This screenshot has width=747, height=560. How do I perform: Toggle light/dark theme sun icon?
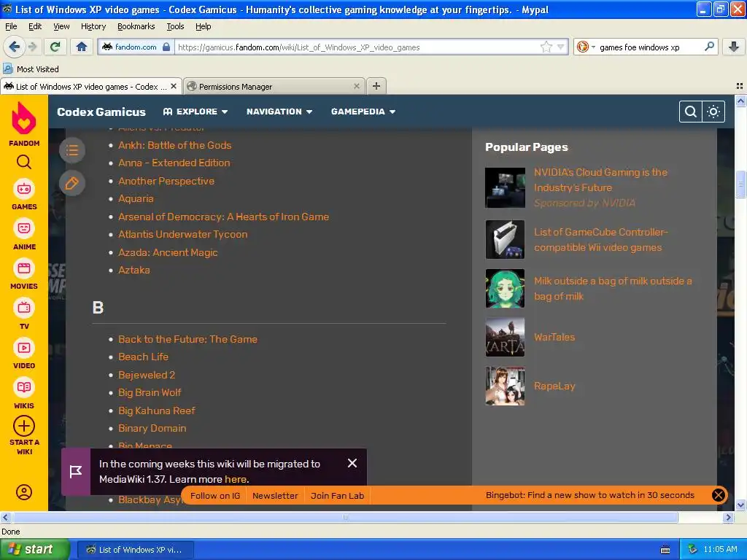pos(713,112)
